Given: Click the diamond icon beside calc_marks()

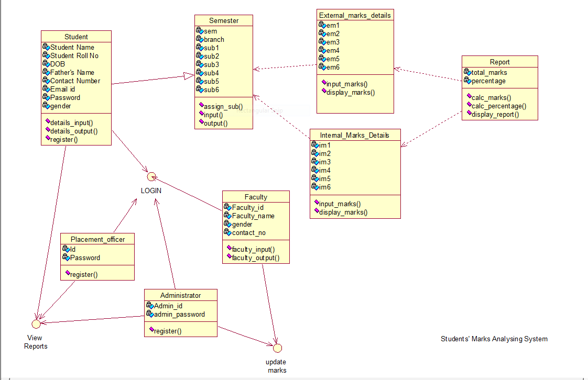Looking at the screenshot, I should (x=469, y=96).
